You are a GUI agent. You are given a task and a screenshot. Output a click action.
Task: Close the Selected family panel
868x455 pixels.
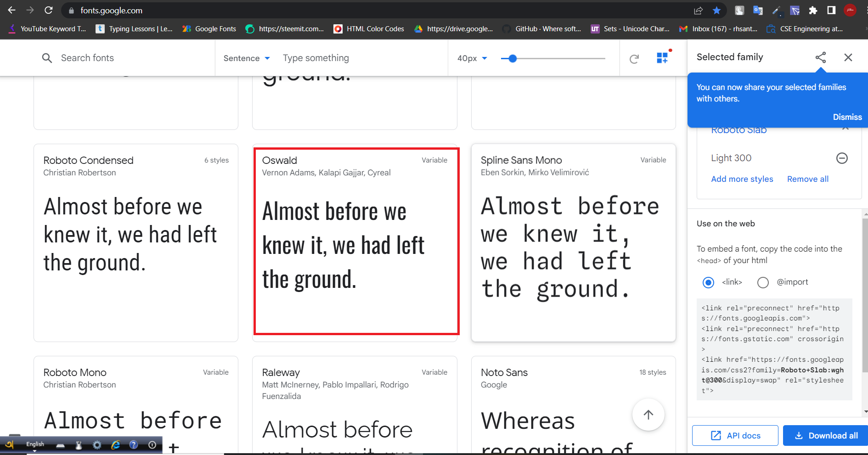(848, 57)
